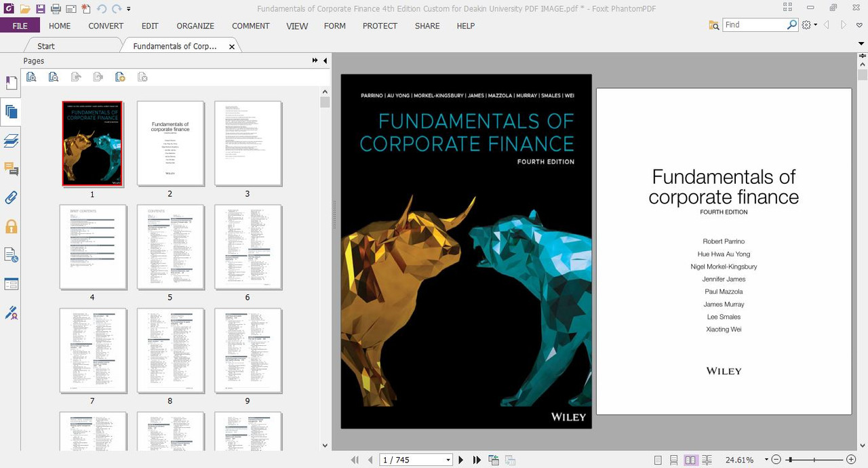
Task: Expand the Pages panel with double arrow
Action: pyautogui.click(x=315, y=60)
